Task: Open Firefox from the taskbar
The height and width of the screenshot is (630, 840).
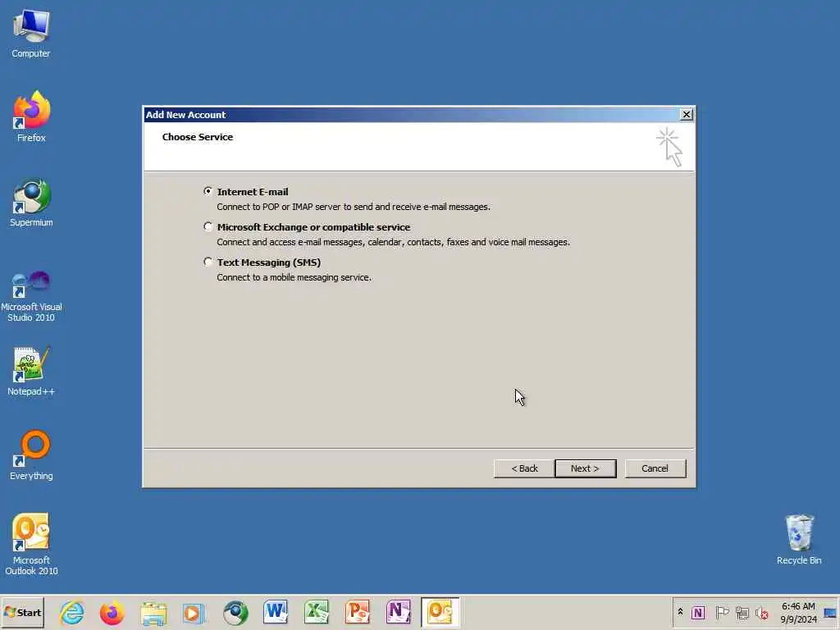Action: 112,612
